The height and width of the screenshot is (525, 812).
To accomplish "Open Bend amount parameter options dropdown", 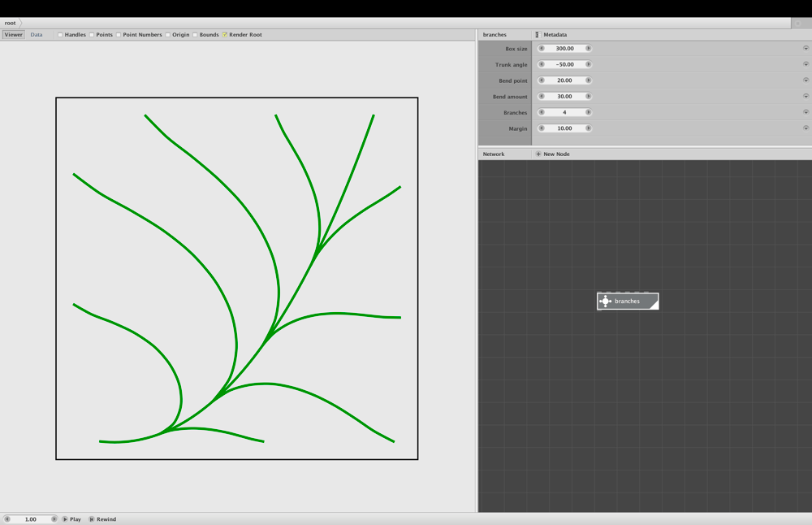I will pyautogui.click(x=806, y=97).
